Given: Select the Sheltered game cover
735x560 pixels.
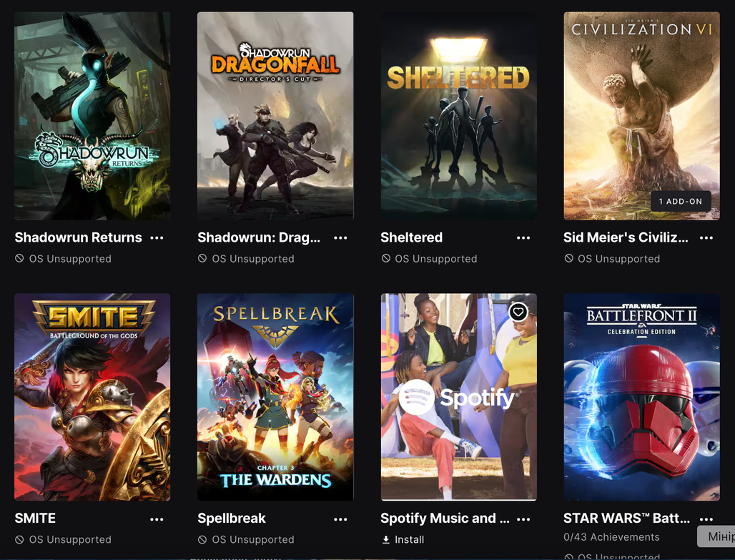Looking at the screenshot, I should [x=458, y=116].
